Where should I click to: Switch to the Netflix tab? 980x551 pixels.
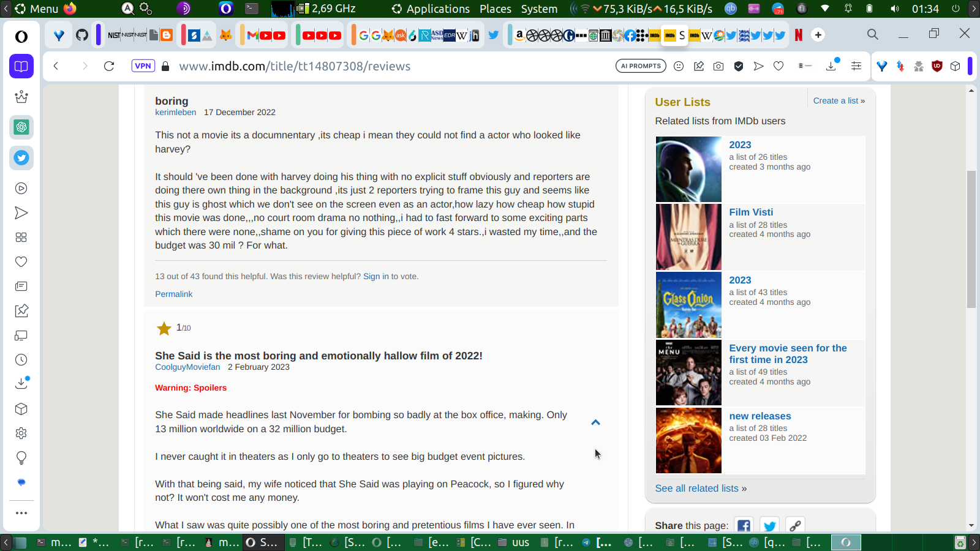pyautogui.click(x=799, y=35)
